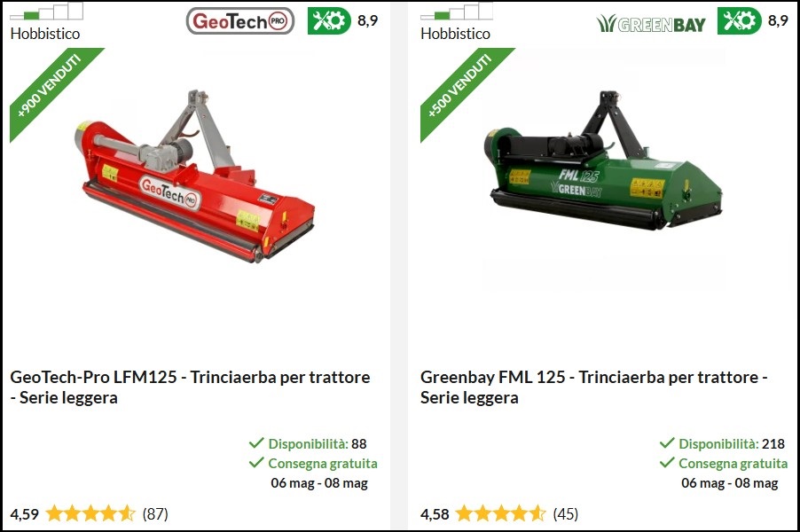Click Greenbay's green tools rating badge

pyautogui.click(x=740, y=21)
